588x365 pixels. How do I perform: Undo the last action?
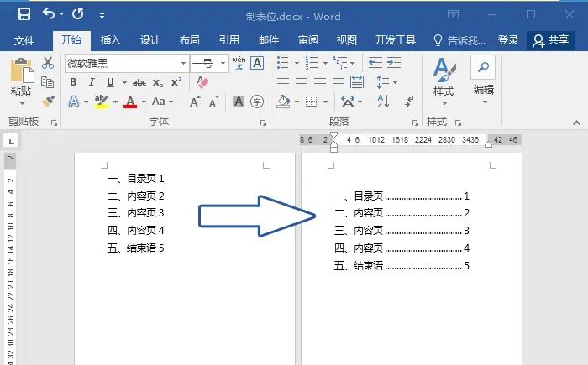49,14
